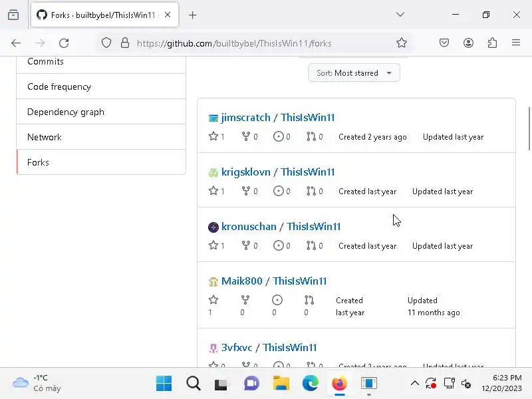Launch Microsoft Edge from the taskbar
The height and width of the screenshot is (399, 532).
(x=310, y=384)
